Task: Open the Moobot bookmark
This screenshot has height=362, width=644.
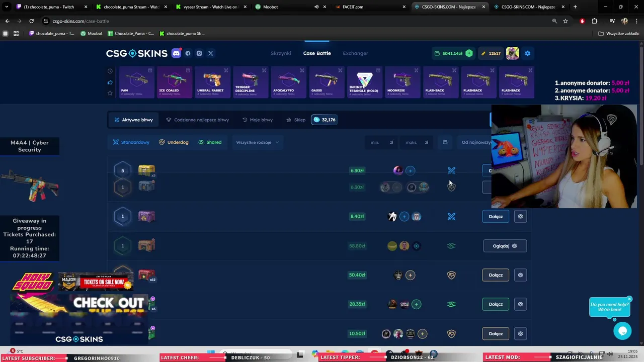Action: click(92, 34)
